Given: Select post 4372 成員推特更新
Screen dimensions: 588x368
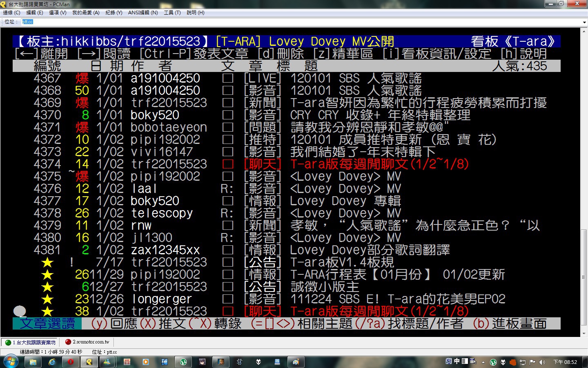Looking at the screenshot, I should 286,139.
